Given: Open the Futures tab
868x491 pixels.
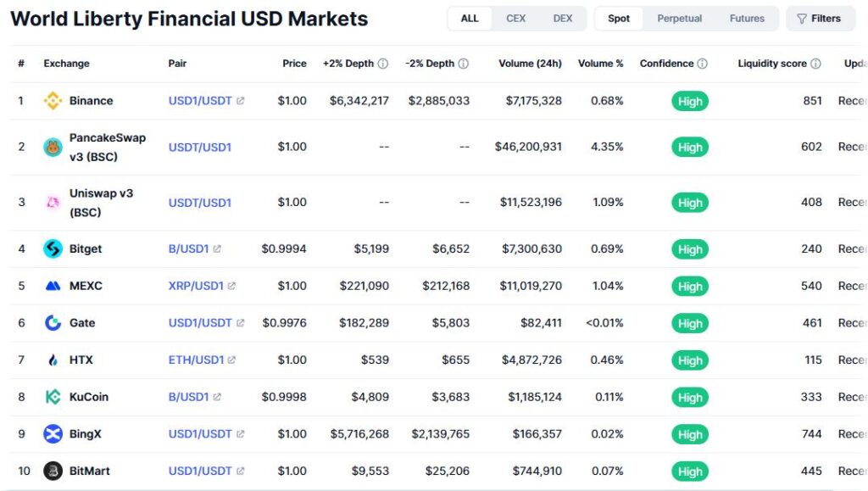Looking at the screenshot, I should (749, 18).
